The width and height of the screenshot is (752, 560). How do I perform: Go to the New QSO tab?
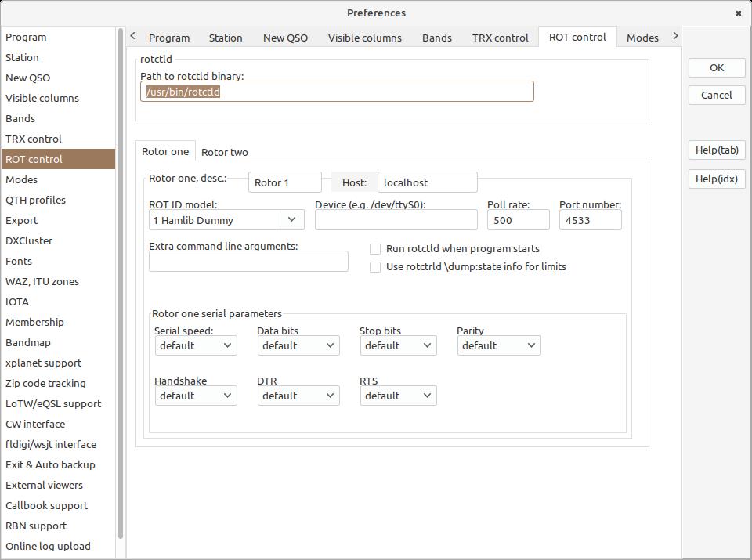coord(285,38)
